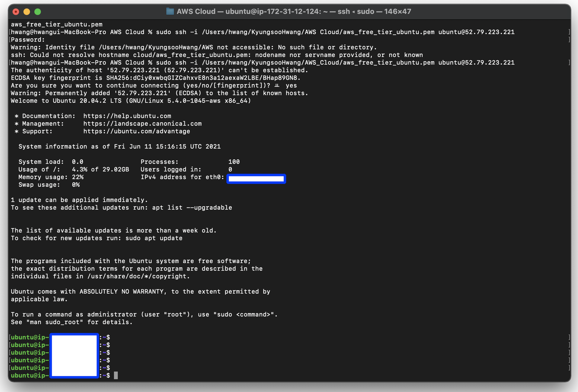578x392 pixels.
Task: Click the masked IPv4 address for eth0
Action: click(x=256, y=179)
